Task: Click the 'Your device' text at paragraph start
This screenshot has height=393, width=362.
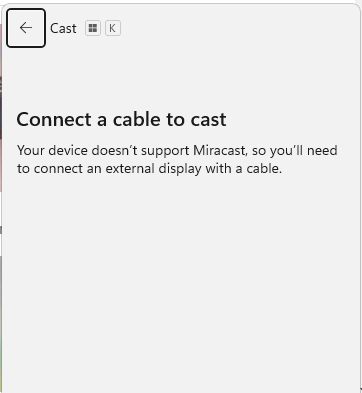Action: [52, 150]
